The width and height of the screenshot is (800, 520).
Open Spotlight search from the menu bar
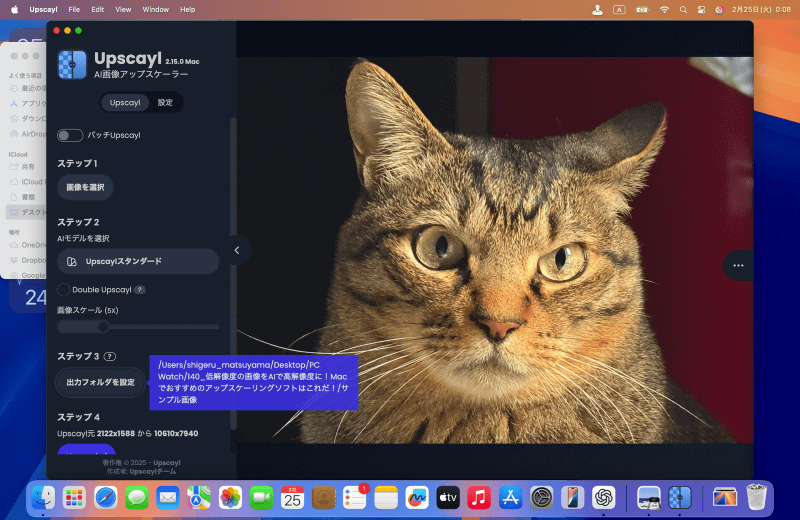683,9
